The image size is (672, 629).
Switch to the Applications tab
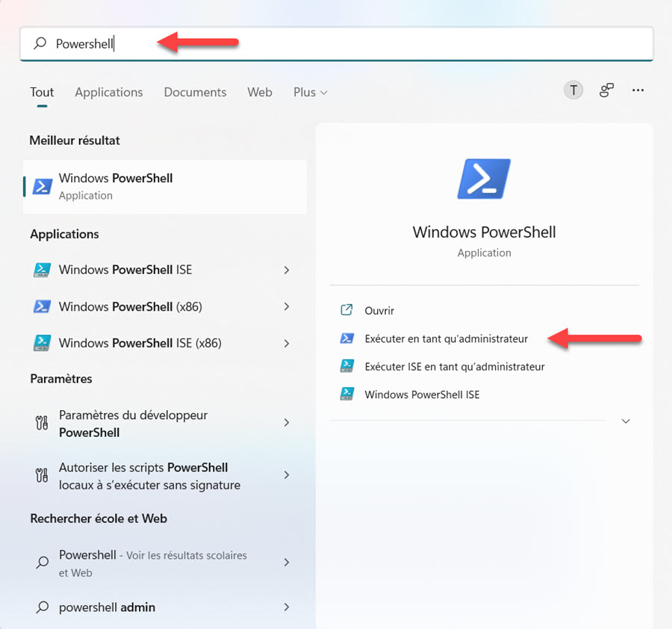tap(109, 92)
